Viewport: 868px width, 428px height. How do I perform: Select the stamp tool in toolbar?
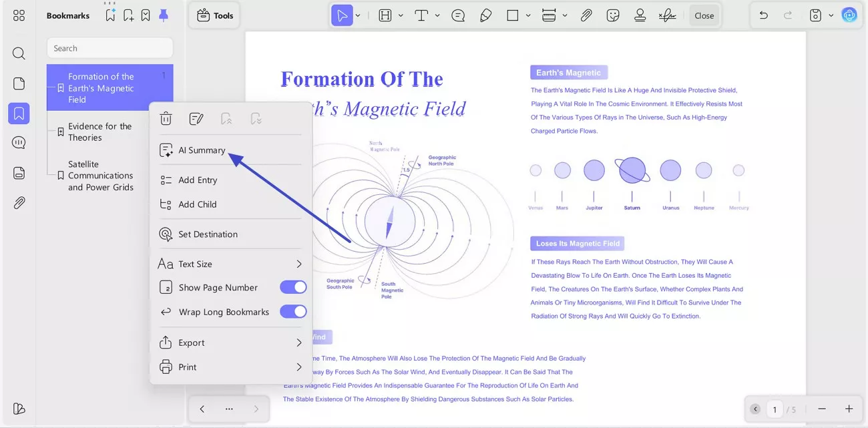pos(640,15)
